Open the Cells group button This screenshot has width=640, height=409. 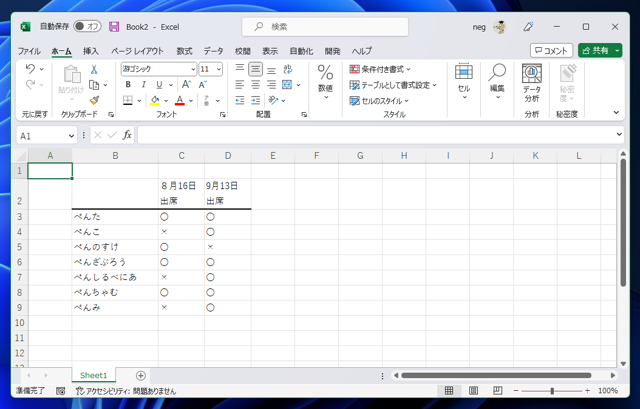pos(464,81)
